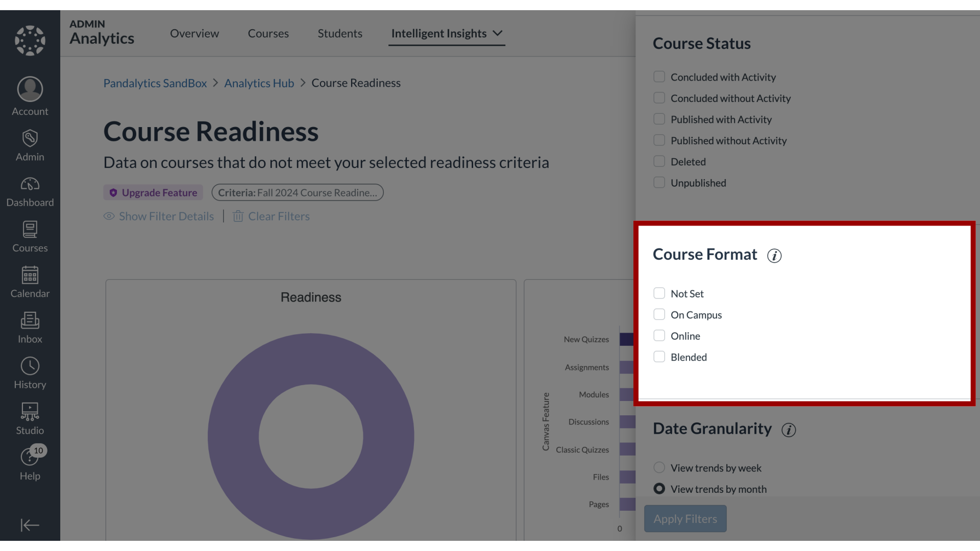Check the Not Set course format

[659, 293]
